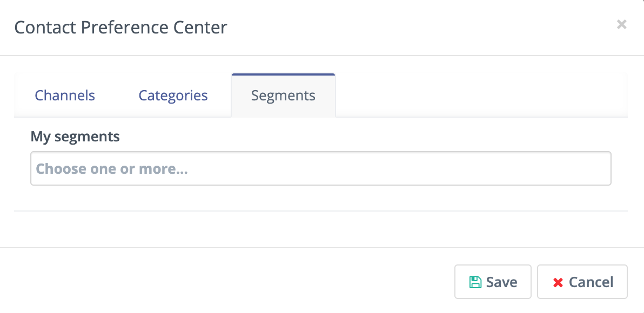Click the 'Contact Preference Center' title

(120, 27)
